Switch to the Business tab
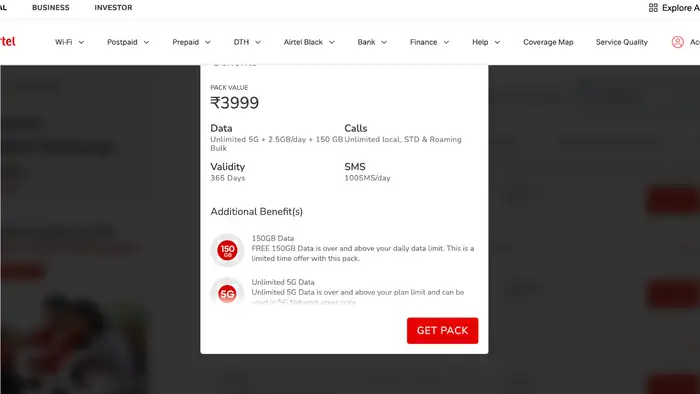The width and height of the screenshot is (700, 394). coord(50,8)
